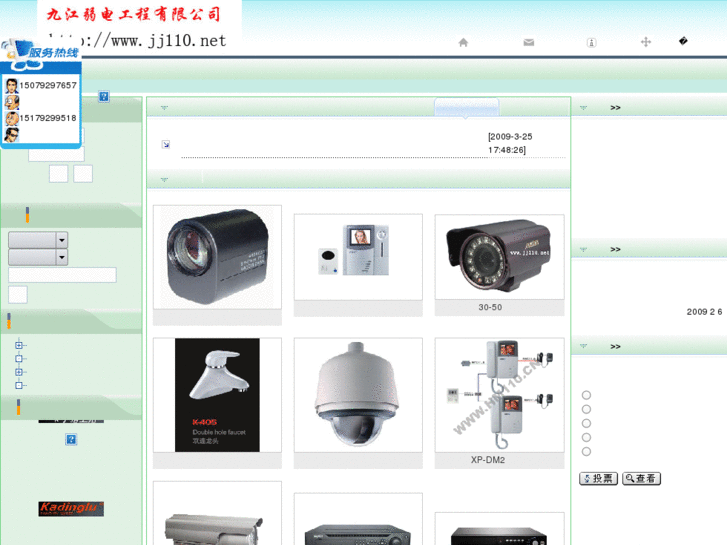Click the 30-50 product caption
Image resolution: width=727 pixels, height=545 pixels.
(490, 307)
